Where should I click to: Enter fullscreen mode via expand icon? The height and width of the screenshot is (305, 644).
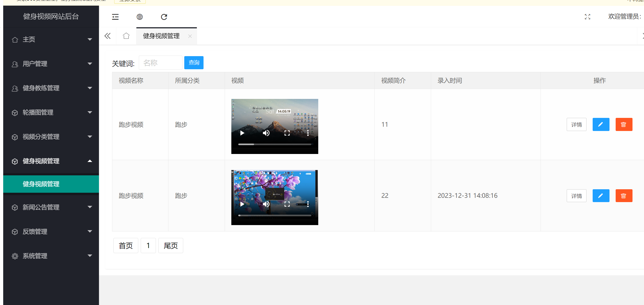(x=587, y=17)
